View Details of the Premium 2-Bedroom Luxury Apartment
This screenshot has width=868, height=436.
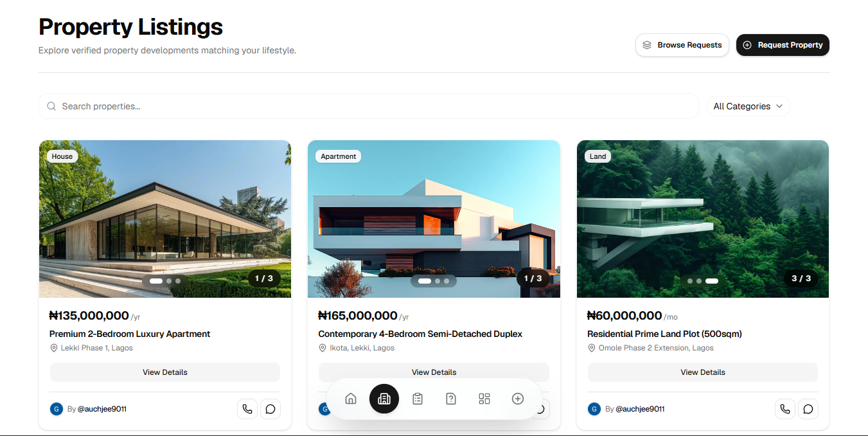coord(165,372)
